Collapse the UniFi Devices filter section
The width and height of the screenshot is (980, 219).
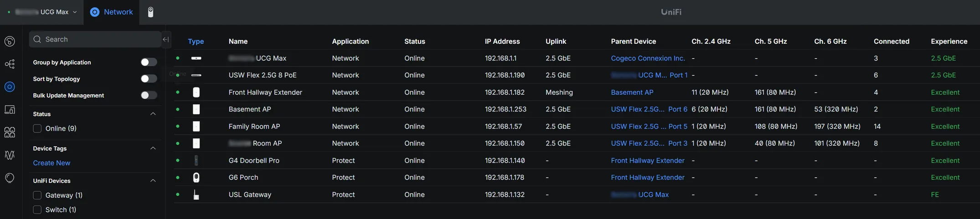(153, 181)
